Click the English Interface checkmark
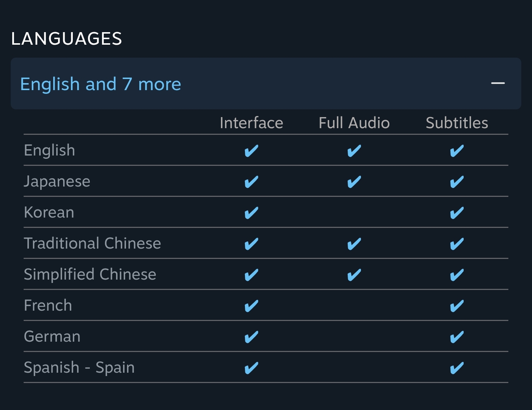This screenshot has width=532, height=410. [x=251, y=151]
